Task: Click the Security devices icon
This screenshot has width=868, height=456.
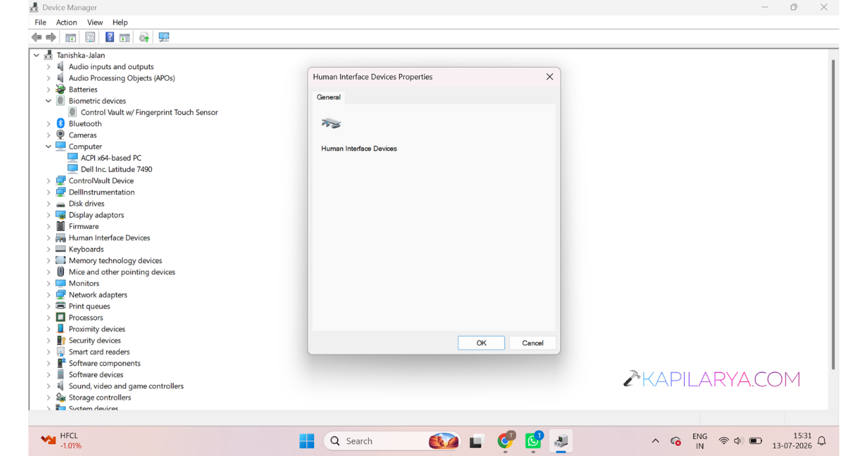Action: coord(60,340)
